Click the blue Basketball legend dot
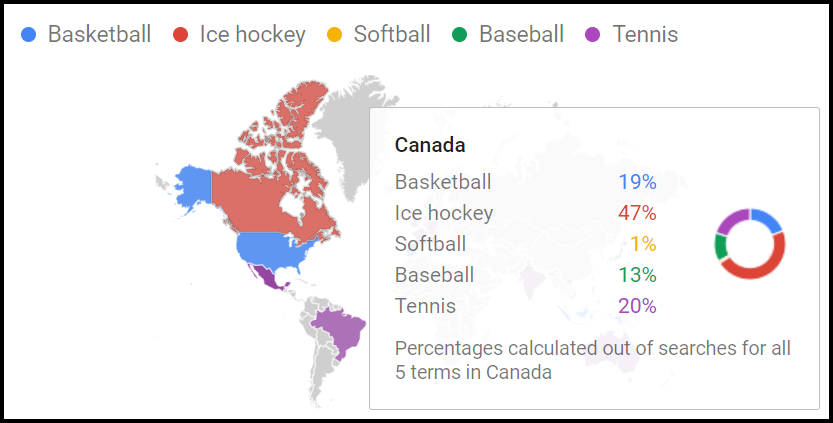 pos(28,35)
